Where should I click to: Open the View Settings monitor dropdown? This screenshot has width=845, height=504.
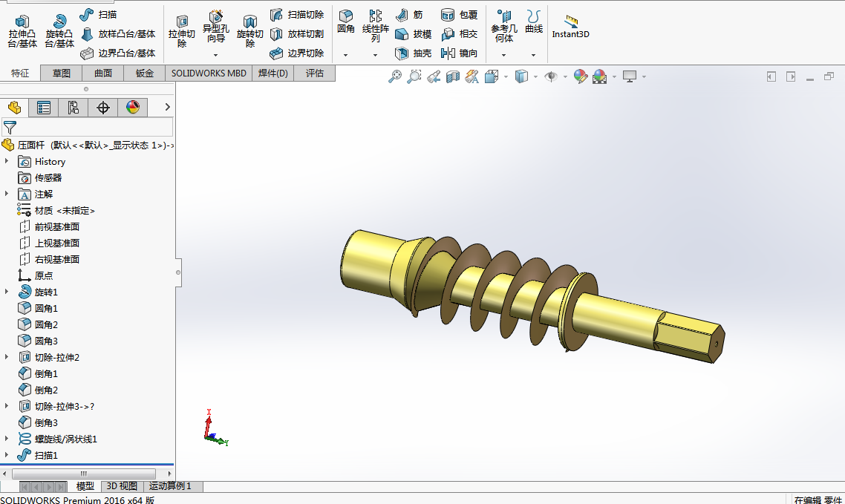click(644, 77)
